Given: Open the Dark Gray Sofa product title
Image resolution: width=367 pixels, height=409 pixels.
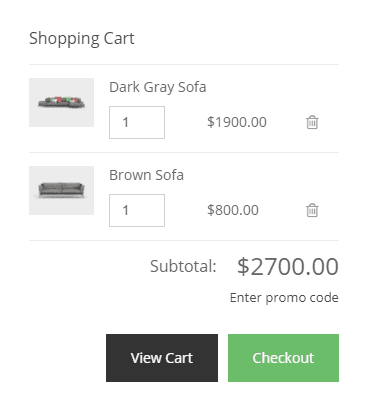Looking at the screenshot, I should point(158,87).
